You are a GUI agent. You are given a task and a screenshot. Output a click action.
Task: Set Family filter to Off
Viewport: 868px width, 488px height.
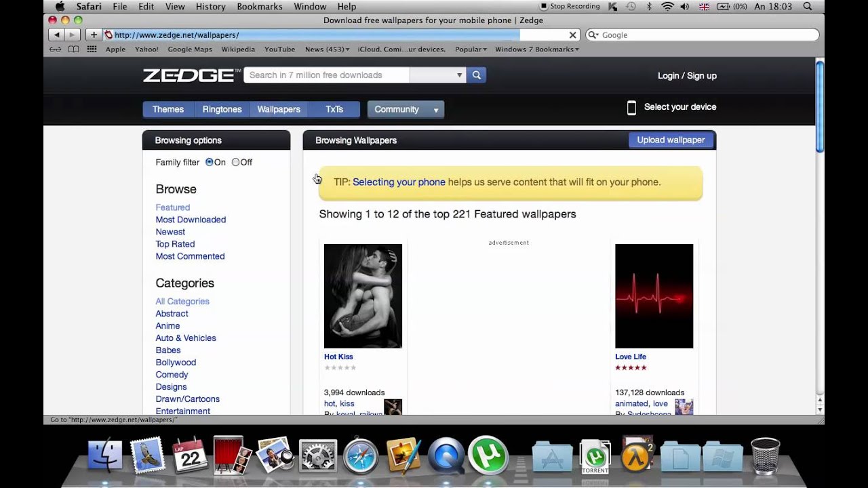235,162
